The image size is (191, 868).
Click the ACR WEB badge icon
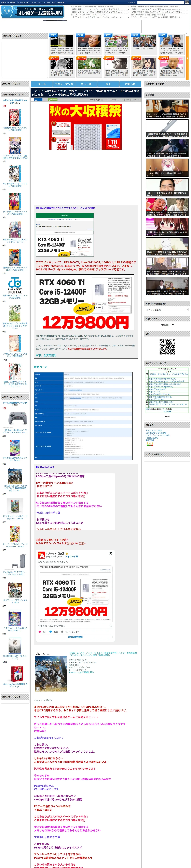167,416
